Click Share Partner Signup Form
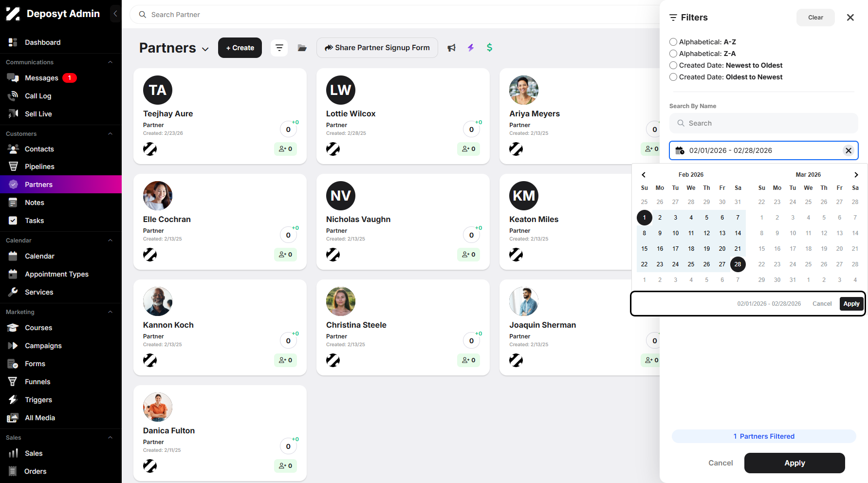Screen dimensions: 868x483 click(377, 48)
